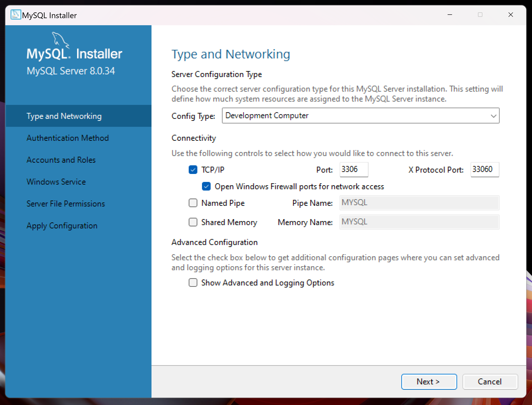Open the Windows Service step
Screen dimensions: 532x405
[x=56, y=182]
